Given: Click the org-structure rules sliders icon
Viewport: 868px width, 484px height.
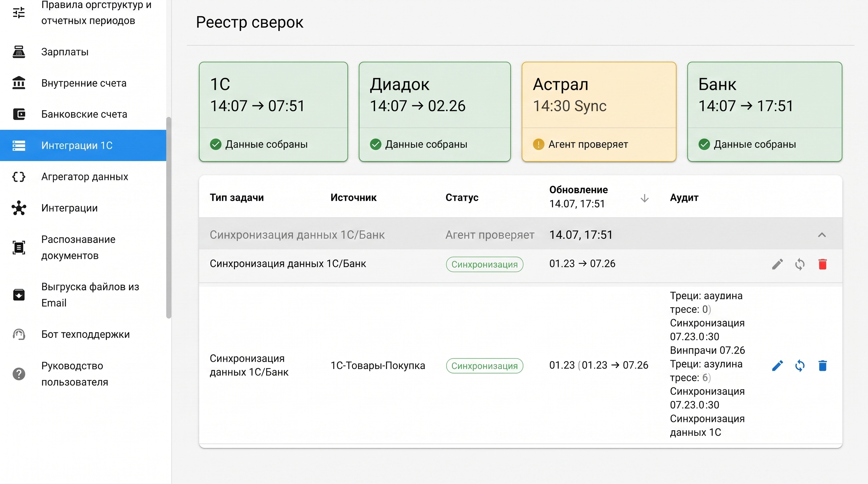Looking at the screenshot, I should tap(19, 13).
